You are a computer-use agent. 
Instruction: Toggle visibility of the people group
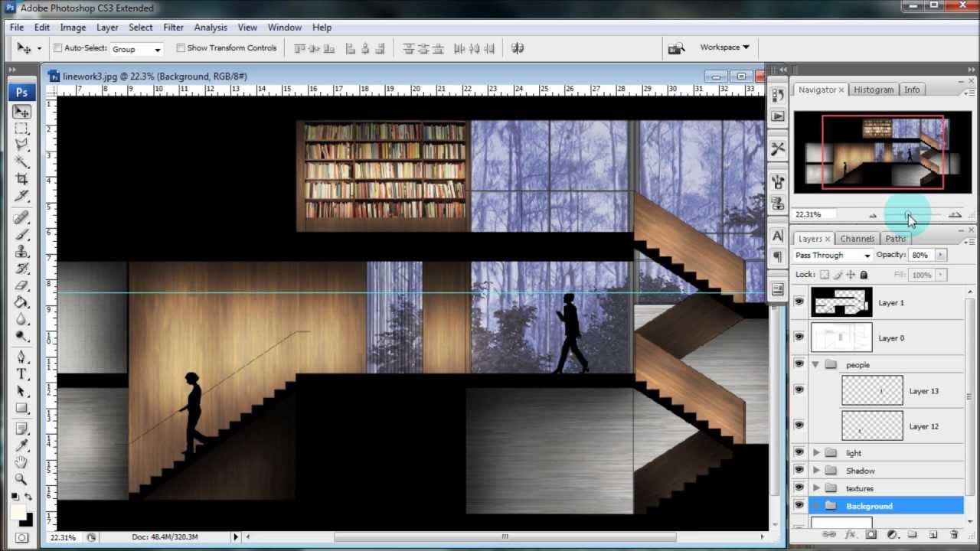point(799,364)
